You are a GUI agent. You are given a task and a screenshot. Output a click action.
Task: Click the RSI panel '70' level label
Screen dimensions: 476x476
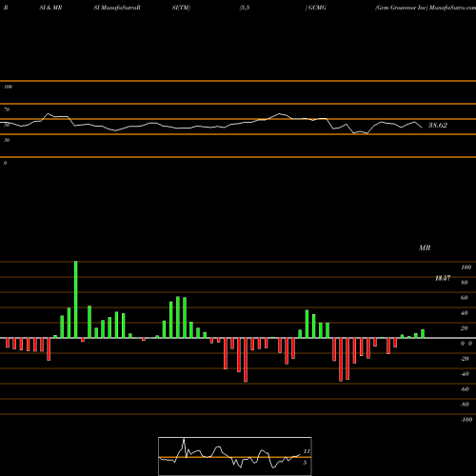(7, 109)
